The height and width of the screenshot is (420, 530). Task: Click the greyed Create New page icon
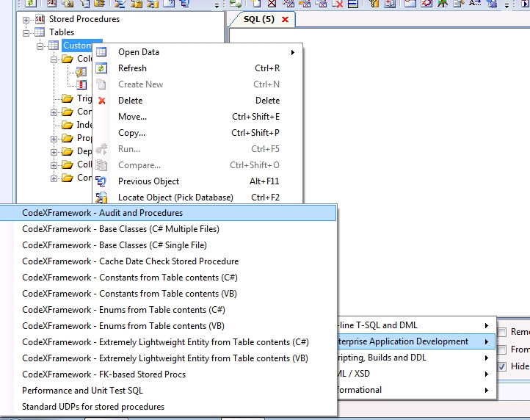pos(101,84)
